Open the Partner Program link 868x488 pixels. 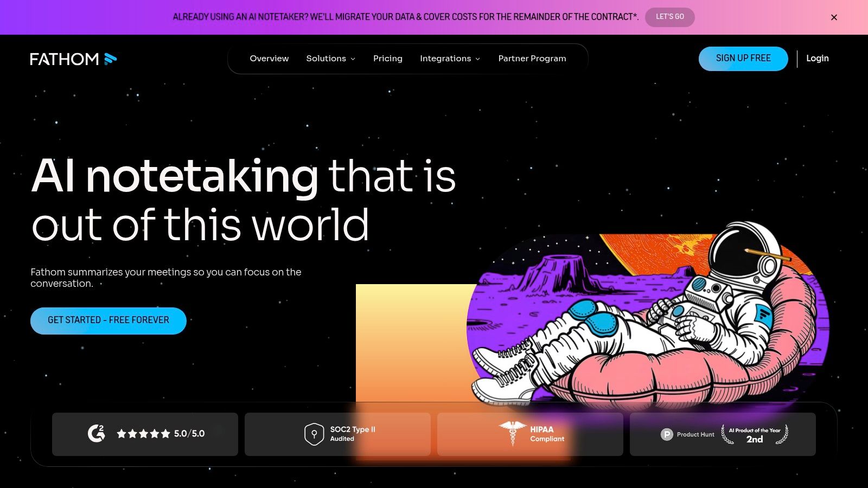point(532,59)
